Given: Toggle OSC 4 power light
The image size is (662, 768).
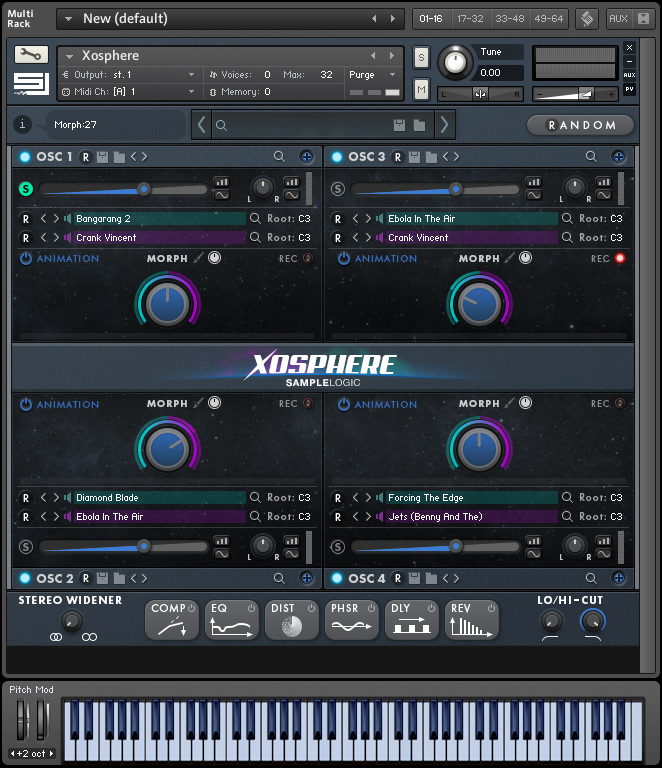Looking at the screenshot, I should (x=336, y=578).
